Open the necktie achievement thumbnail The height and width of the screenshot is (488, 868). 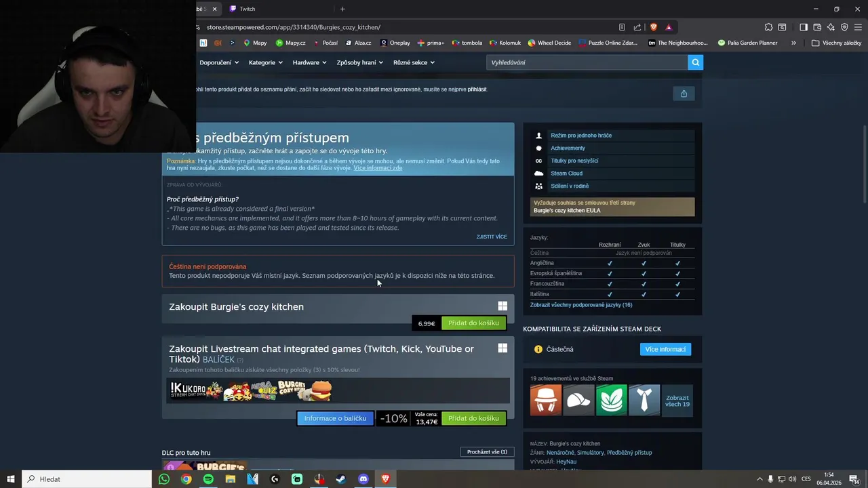[644, 400]
